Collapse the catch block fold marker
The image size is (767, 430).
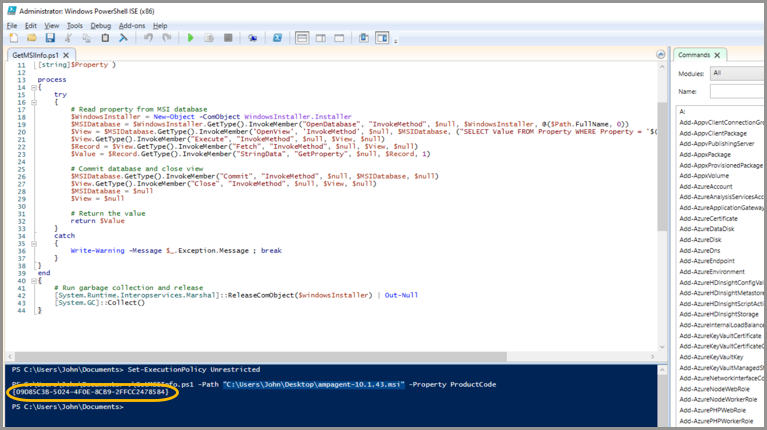pyautogui.click(x=34, y=243)
